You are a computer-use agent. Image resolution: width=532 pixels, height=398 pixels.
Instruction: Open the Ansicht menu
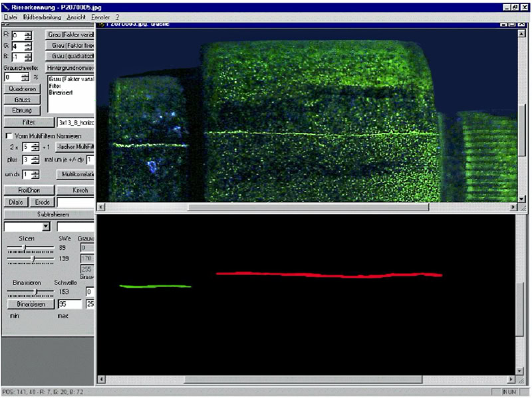pyautogui.click(x=75, y=16)
